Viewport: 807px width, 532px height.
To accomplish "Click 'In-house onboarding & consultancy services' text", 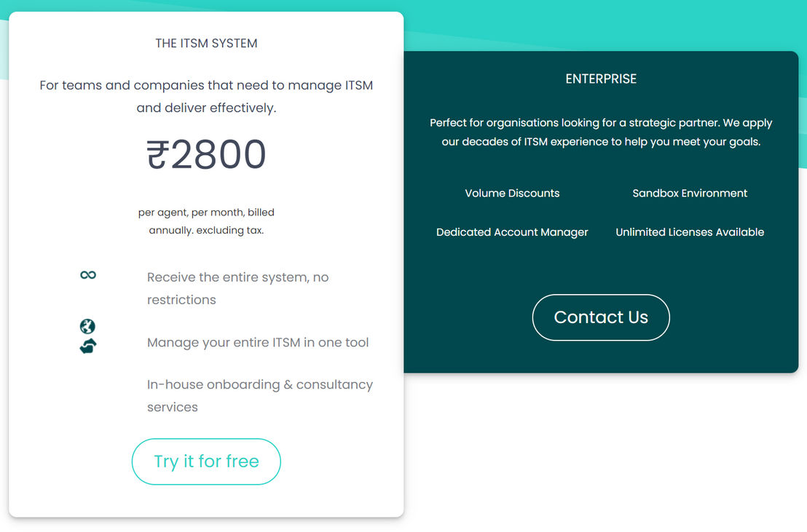I will pyautogui.click(x=260, y=396).
